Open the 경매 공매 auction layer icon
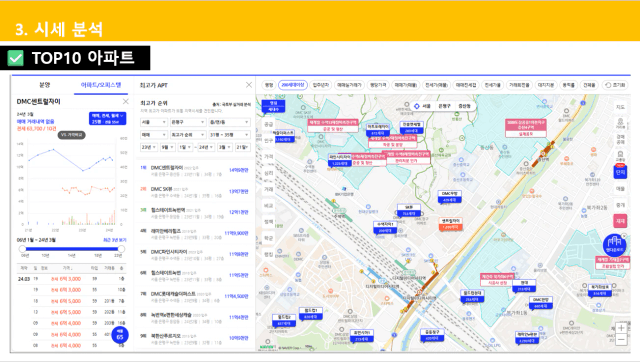The image size is (640, 362). 620,139
